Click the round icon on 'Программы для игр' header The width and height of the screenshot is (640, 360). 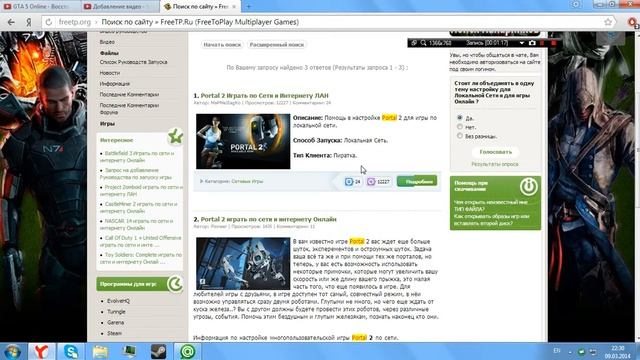[175, 284]
